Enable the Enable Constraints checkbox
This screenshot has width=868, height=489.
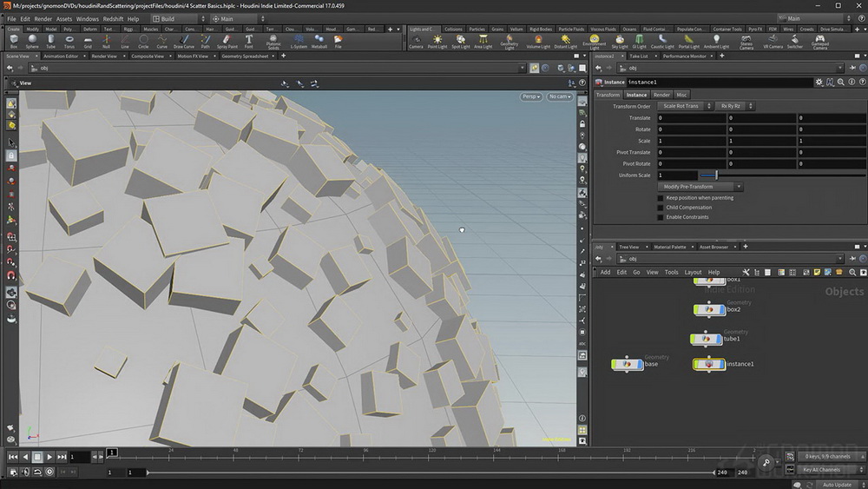click(x=660, y=217)
